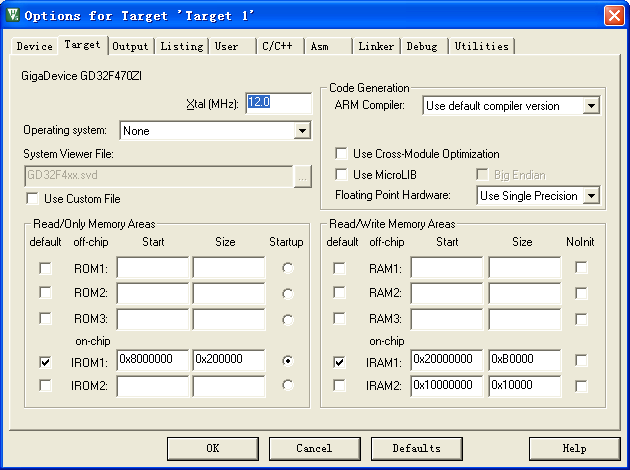This screenshot has width=630, height=470.
Task: Select the IROM2 startup radio button
Action: pos(288,385)
